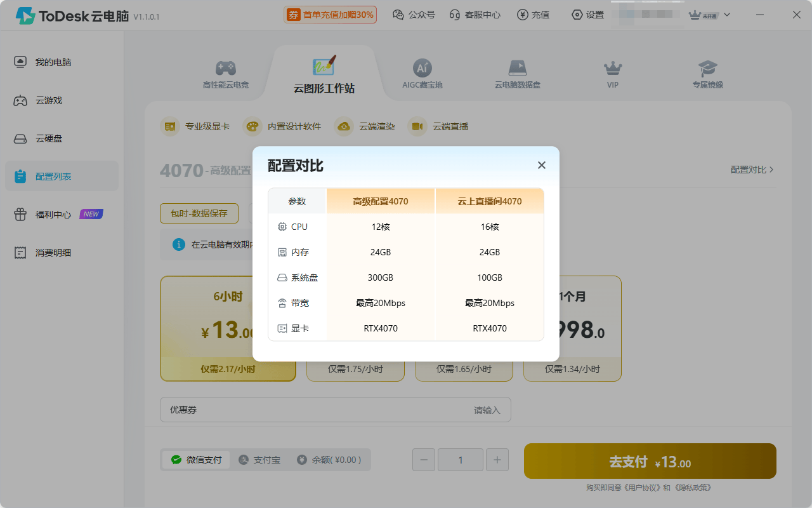Open 云游戏 in the sidebar
Image resolution: width=812 pixels, height=508 pixels.
click(x=62, y=100)
